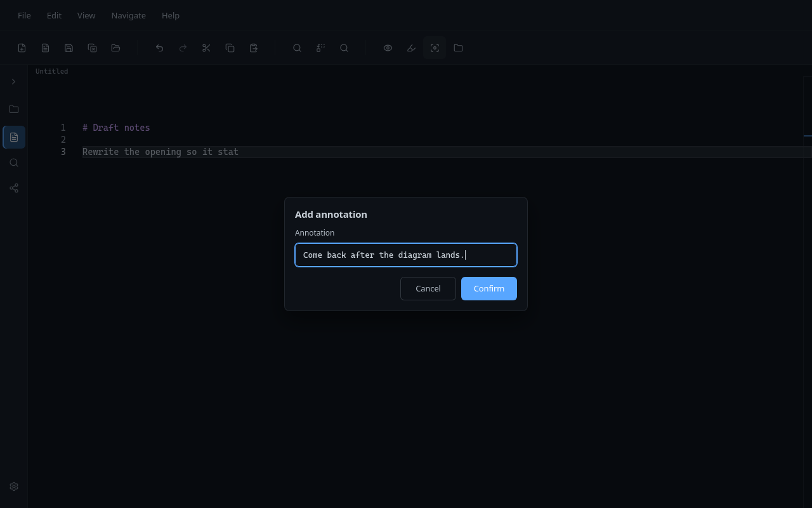812x508 pixels.
Task: Open the View menu
Action: click(x=86, y=15)
